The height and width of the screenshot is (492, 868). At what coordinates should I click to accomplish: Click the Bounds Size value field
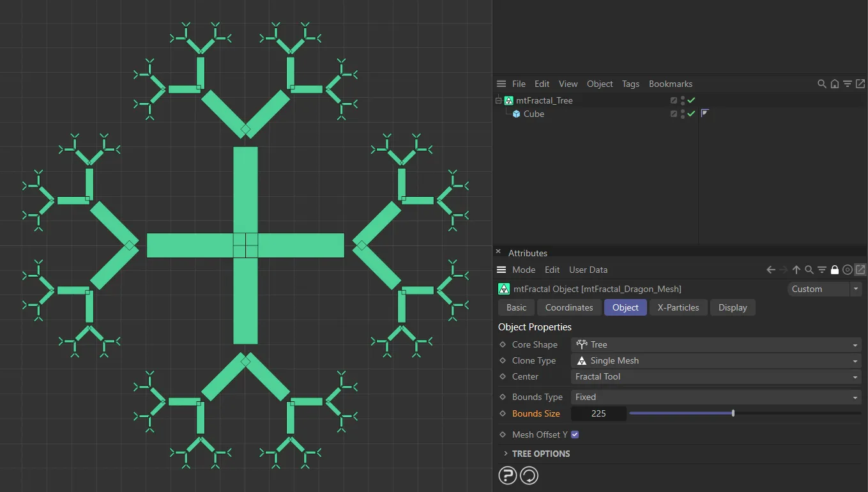(598, 413)
